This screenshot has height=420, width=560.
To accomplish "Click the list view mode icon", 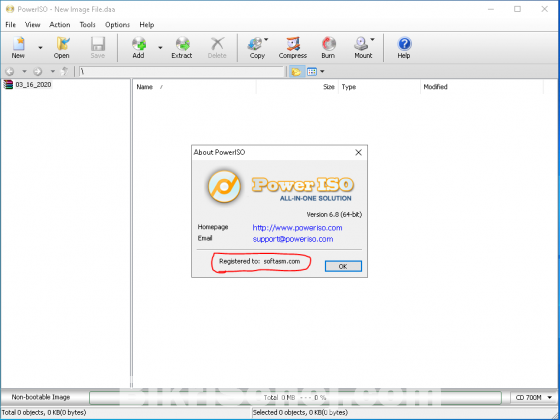I will click(x=312, y=72).
